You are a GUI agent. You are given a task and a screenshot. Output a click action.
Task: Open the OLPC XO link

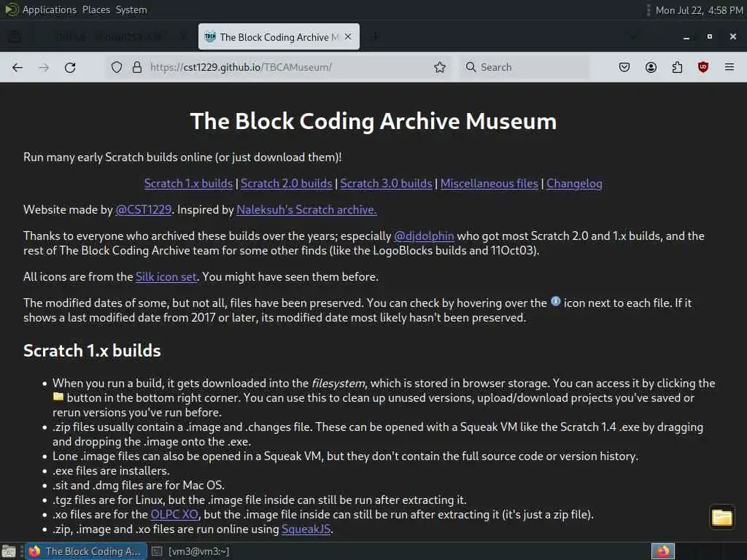pos(174,514)
